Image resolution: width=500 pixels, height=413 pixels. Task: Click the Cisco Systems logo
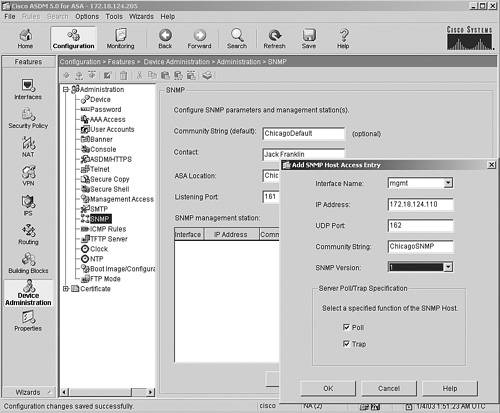tap(469, 38)
